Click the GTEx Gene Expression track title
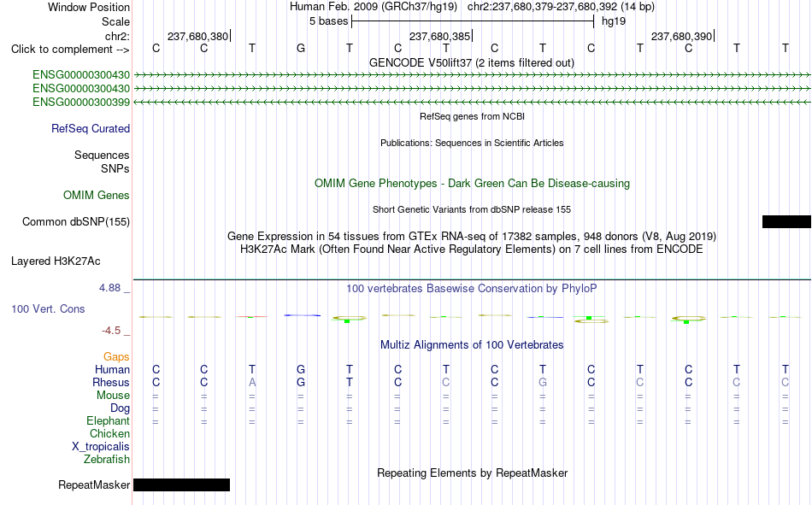 point(472,236)
